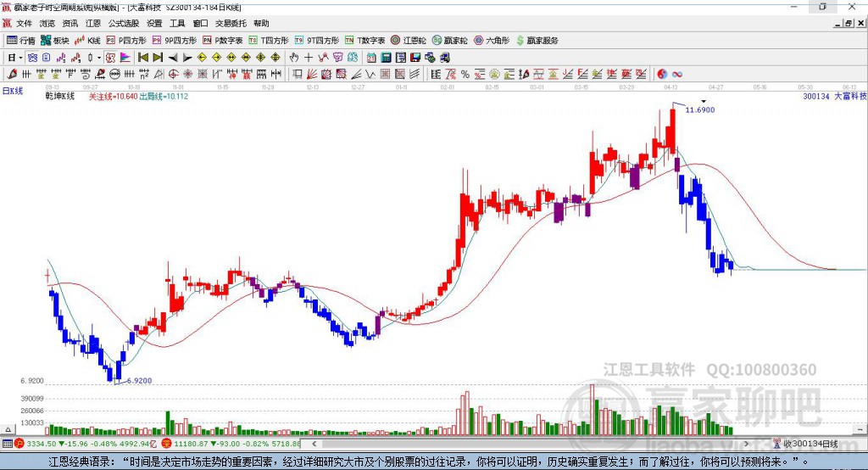Open the 行情 quotes view
868x470 pixels.
tap(21, 41)
